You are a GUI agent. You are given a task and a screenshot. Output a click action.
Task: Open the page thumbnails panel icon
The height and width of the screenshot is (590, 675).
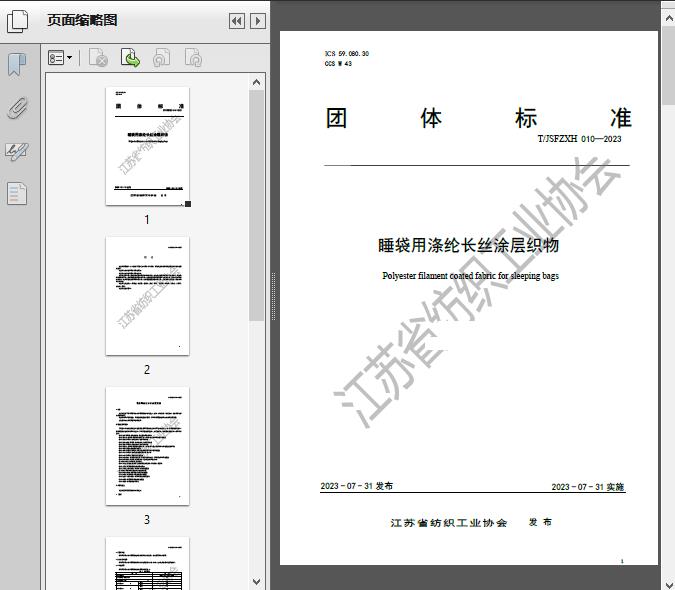coord(17,21)
